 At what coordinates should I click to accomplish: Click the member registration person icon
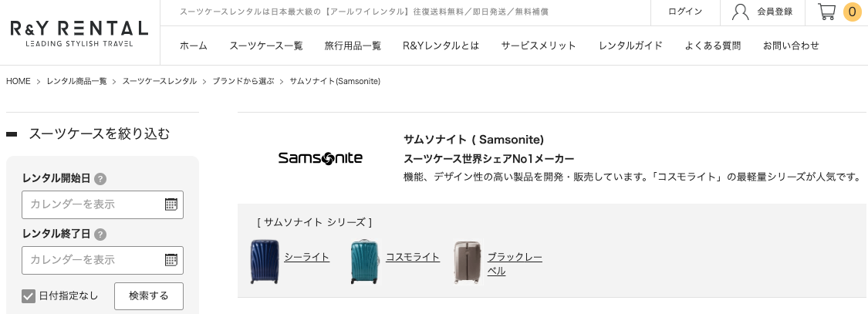tap(741, 12)
